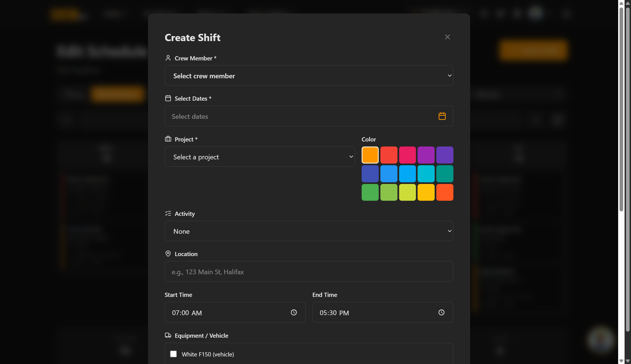Click the clock icon in End Time field
This screenshot has height=364, width=631.
click(441, 312)
